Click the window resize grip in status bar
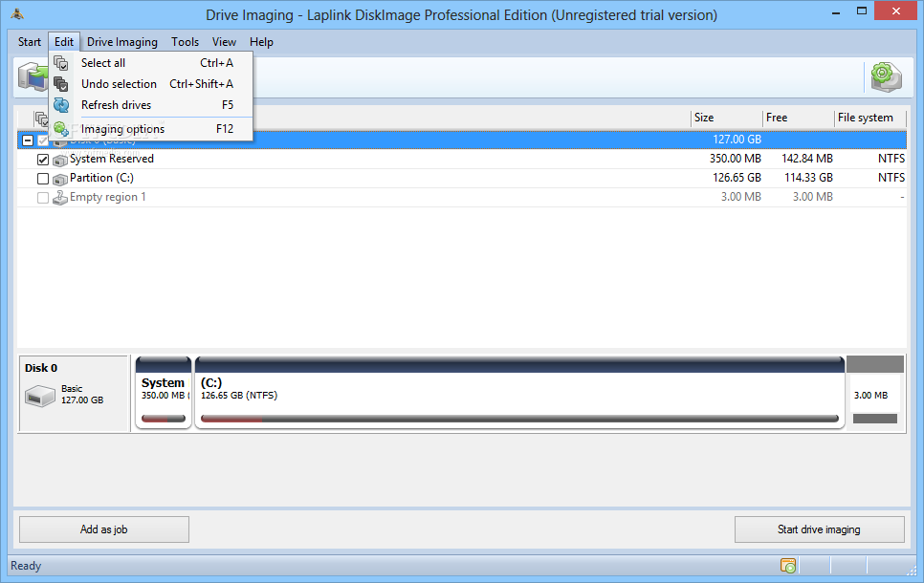The image size is (924, 583). click(911, 570)
